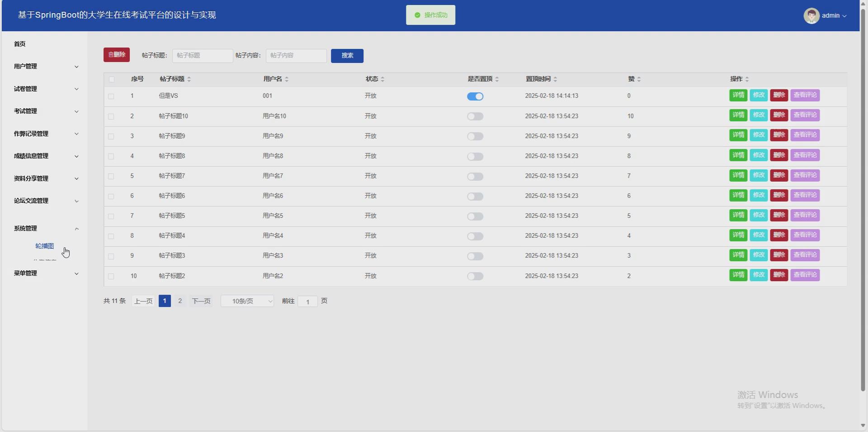Screen dimensions: 868x432
Task: Delete the 帖子标题8 row
Action: (x=779, y=155)
